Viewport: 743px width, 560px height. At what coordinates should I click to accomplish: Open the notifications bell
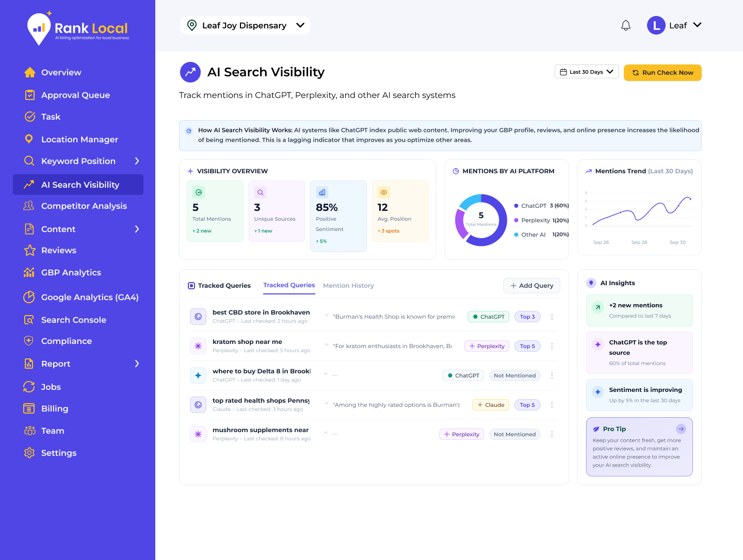(626, 25)
